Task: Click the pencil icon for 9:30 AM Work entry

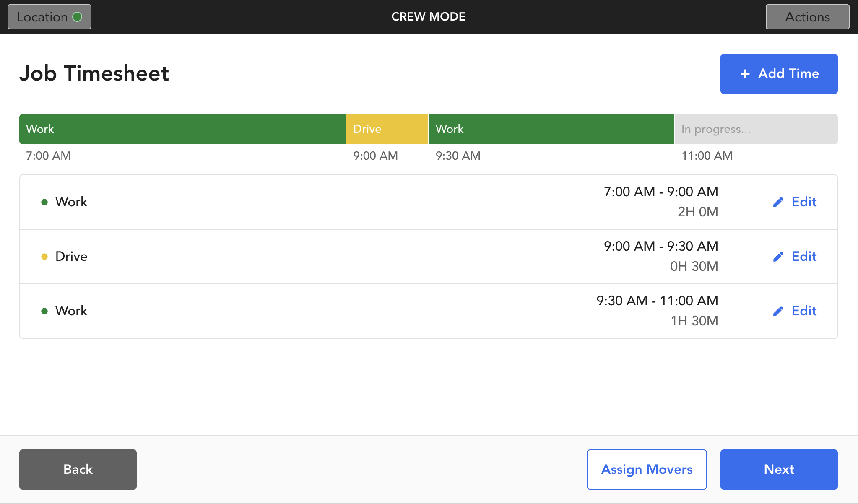Action: (778, 311)
